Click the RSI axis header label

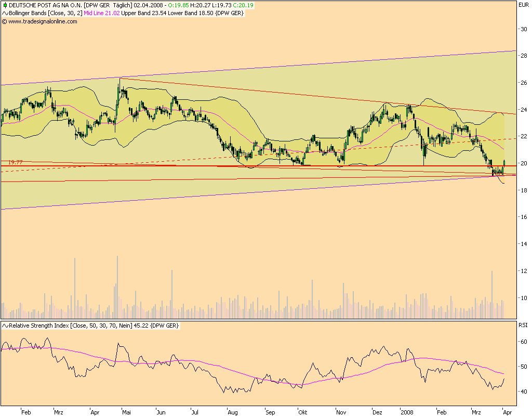tap(524, 324)
